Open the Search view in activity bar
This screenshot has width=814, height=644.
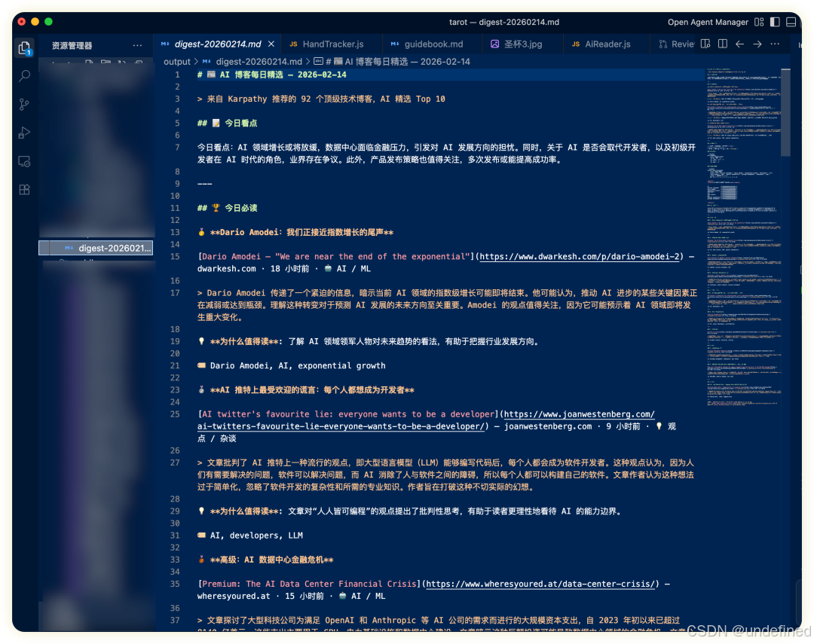click(x=24, y=76)
